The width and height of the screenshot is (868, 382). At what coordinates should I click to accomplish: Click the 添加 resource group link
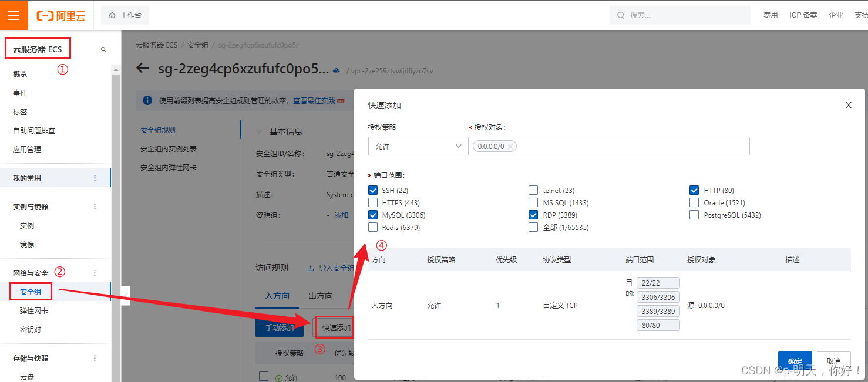coord(341,215)
